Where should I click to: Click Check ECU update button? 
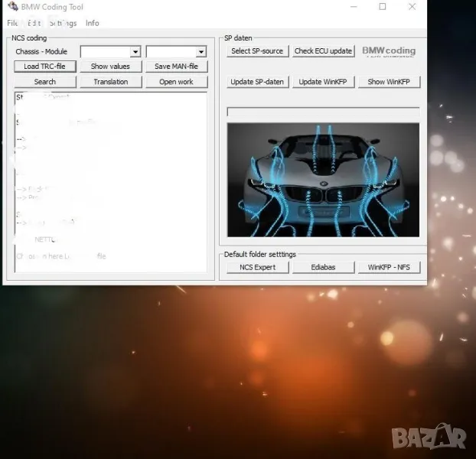[323, 51]
